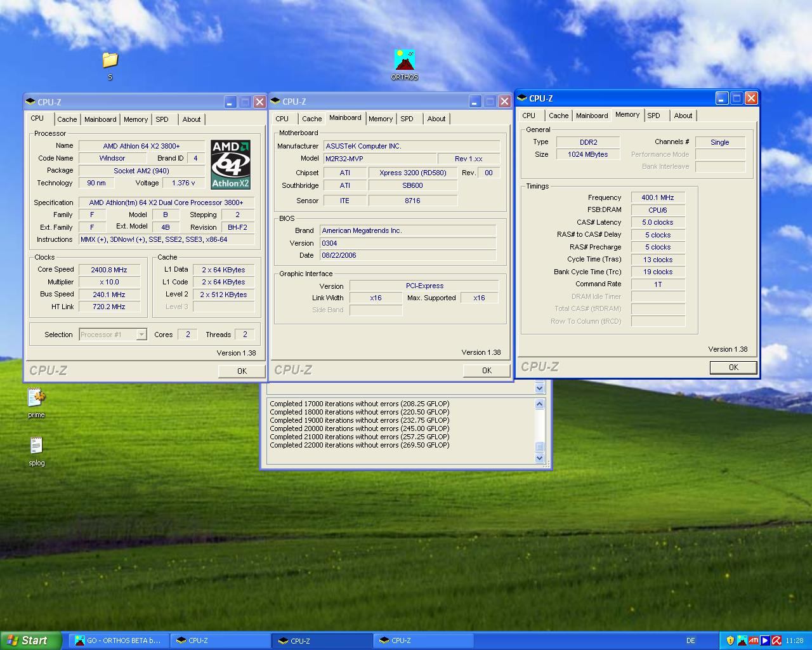Click the DDR2 memory type field
812x650 pixels.
click(x=588, y=142)
